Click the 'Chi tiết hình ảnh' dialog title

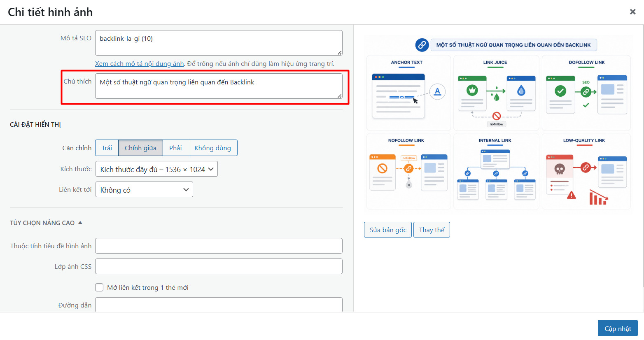[x=50, y=12]
